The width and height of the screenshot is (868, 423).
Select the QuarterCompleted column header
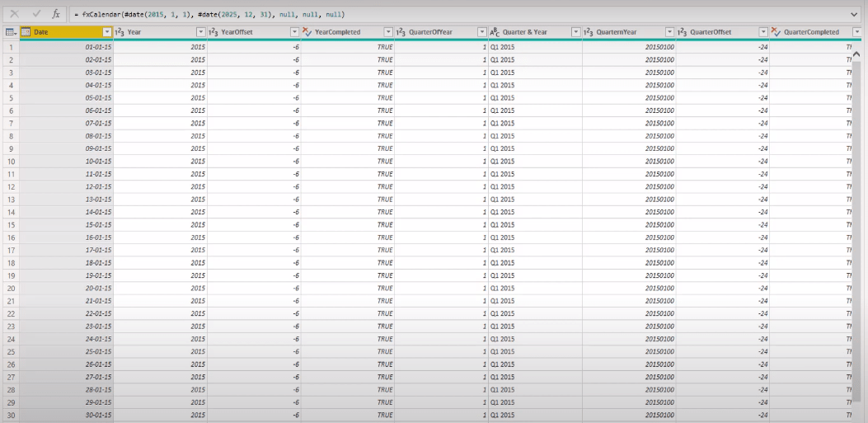[817, 32]
